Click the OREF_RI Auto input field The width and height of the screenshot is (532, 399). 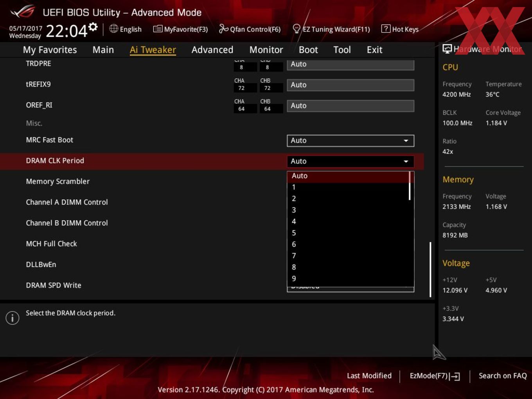350,106
